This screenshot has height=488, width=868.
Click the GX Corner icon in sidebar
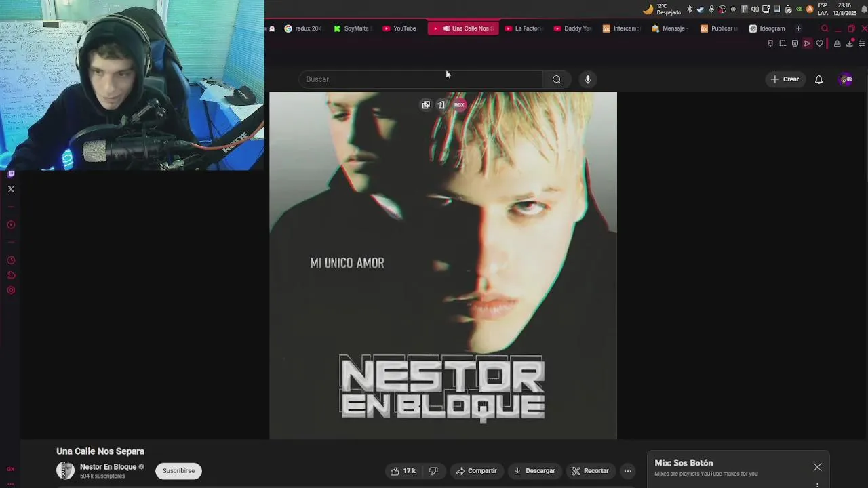(x=10, y=469)
